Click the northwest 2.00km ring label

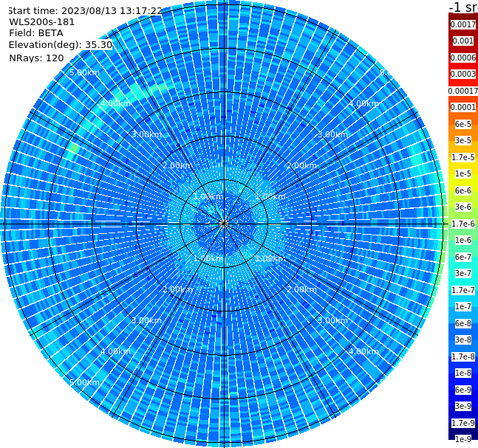tap(177, 165)
